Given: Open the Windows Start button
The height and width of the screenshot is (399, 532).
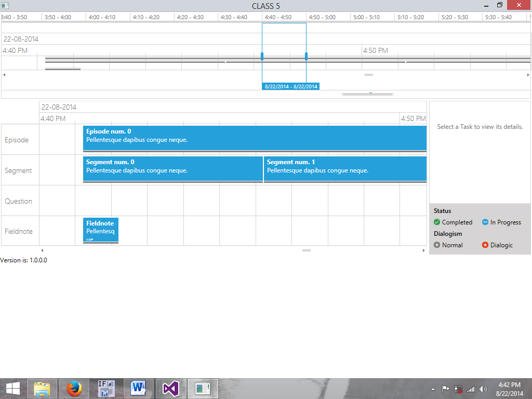Looking at the screenshot, I should [13, 389].
